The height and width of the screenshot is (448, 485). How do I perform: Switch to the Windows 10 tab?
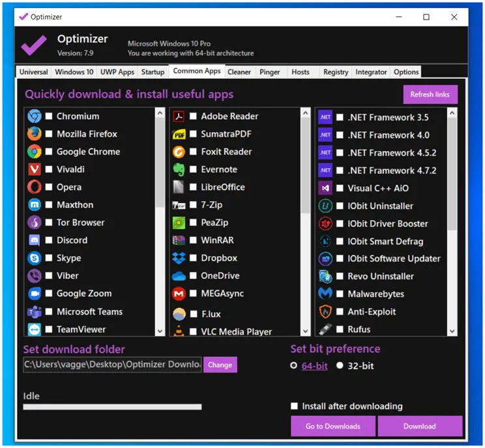pos(74,72)
